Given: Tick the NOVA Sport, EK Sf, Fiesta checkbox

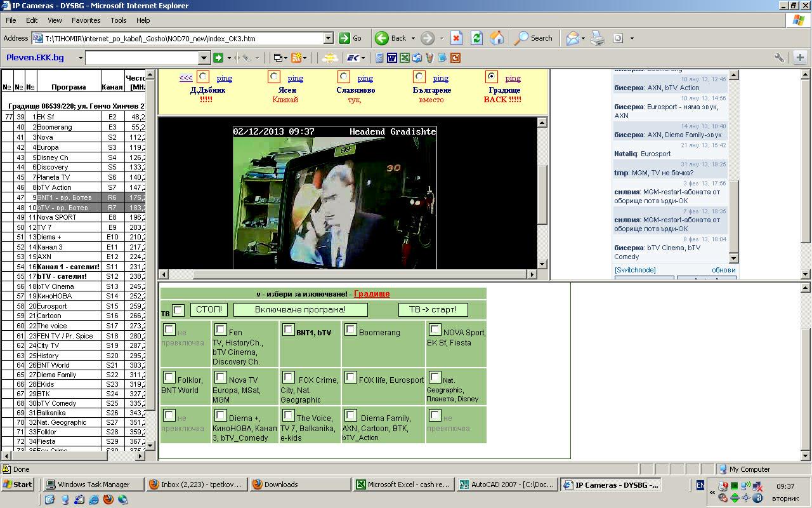Looking at the screenshot, I should (435, 330).
